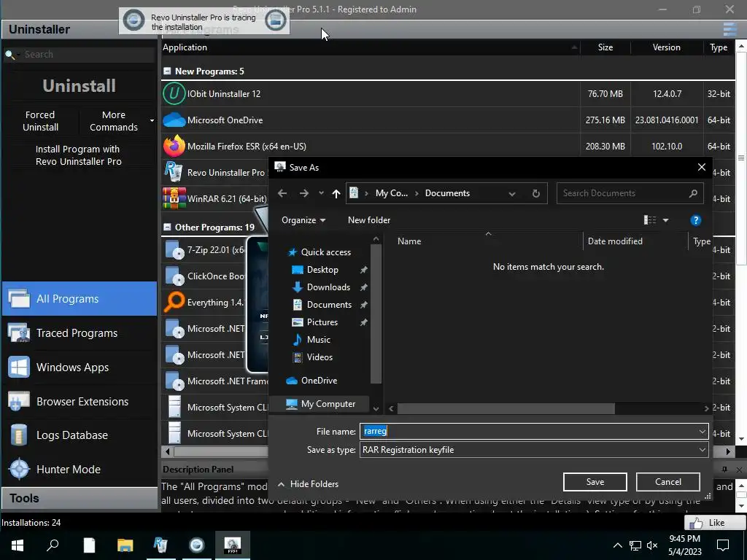
Task: Select Videos in navigation tree
Action: 320,357
